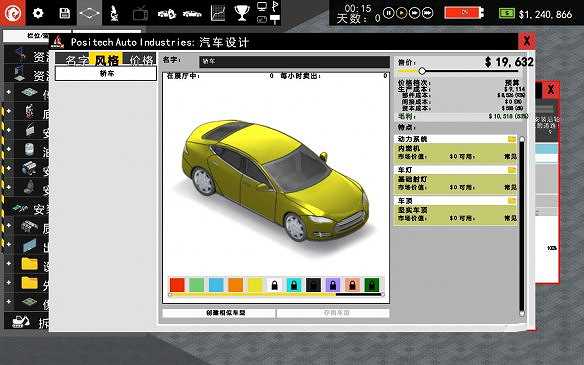Select the engine item in sidebar
The height and width of the screenshot is (365, 584).
[29, 169]
